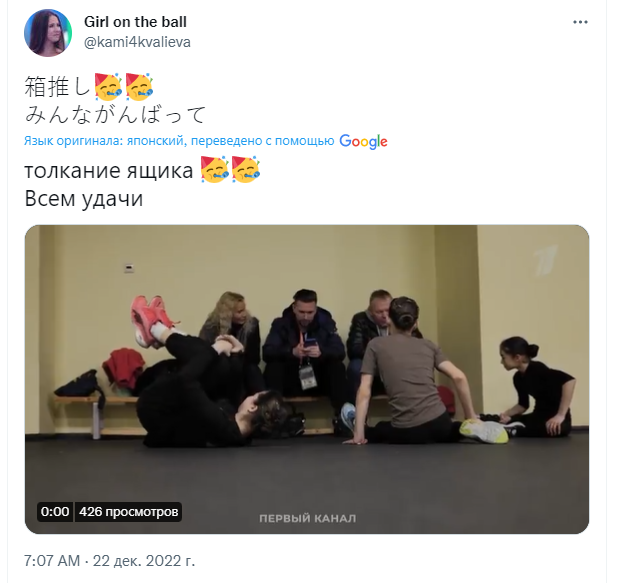Click the Japanese line みんながんばって
This screenshot has height=583, width=630.
pyautogui.click(x=115, y=115)
